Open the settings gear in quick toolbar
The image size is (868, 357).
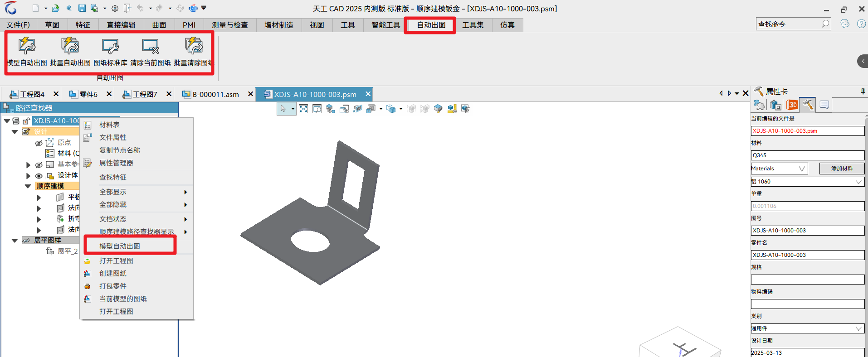click(115, 8)
